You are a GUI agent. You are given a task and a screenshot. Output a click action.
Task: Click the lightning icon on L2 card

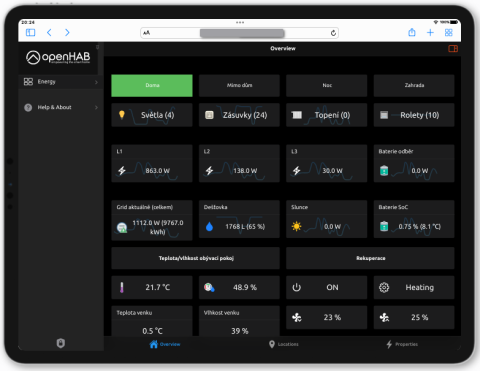coord(209,171)
